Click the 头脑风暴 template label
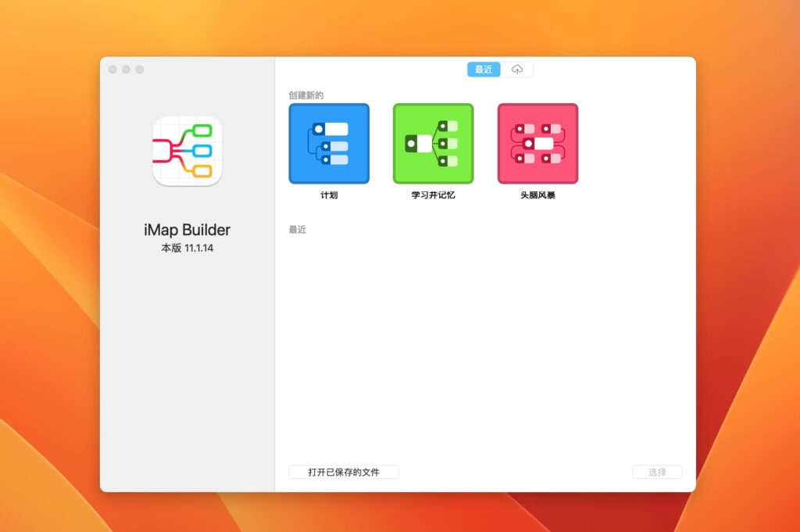Image resolution: width=800 pixels, height=532 pixels. [x=537, y=195]
